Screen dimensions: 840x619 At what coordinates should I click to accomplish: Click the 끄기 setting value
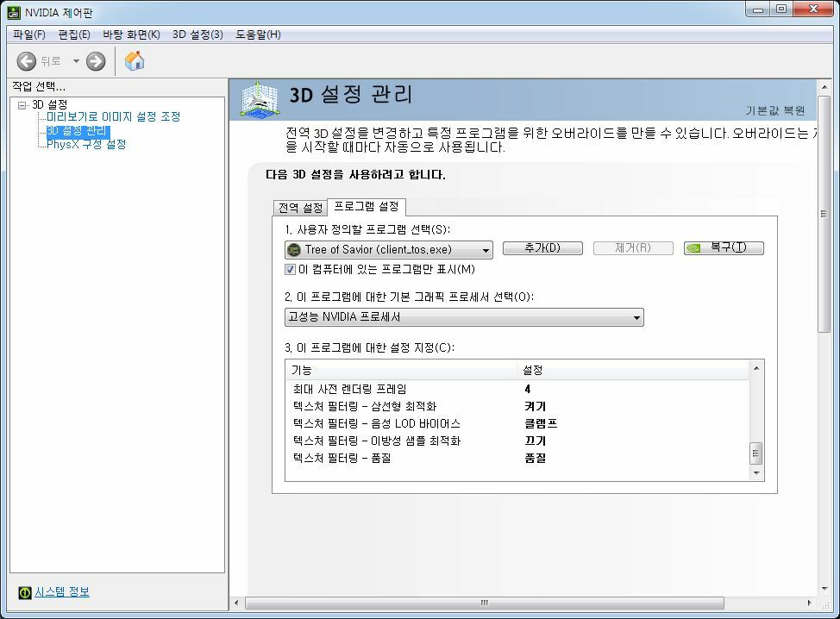click(536, 441)
